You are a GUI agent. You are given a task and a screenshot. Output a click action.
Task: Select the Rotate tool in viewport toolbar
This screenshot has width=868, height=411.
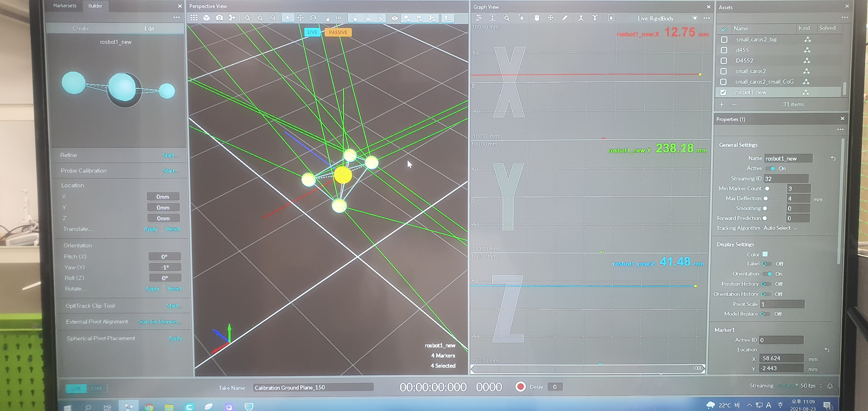point(313,18)
